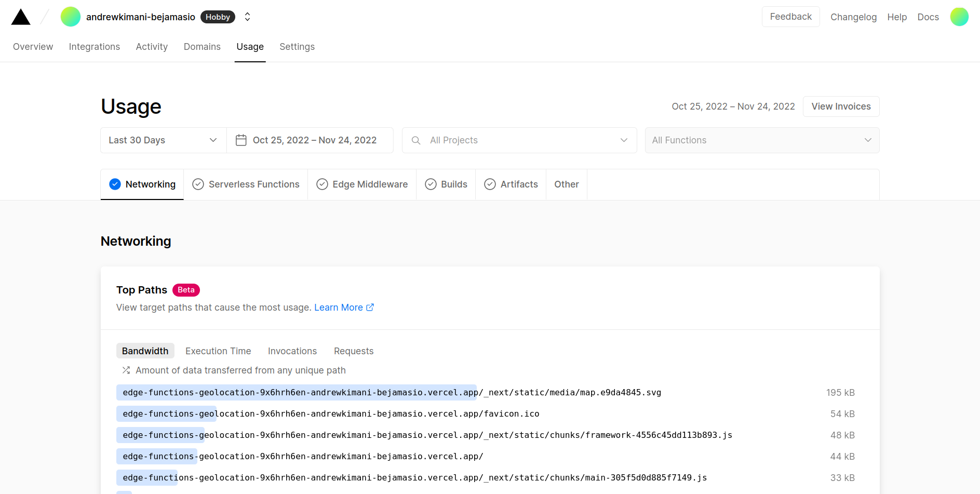
Task: Click the All Projects search field
Action: 519,140
